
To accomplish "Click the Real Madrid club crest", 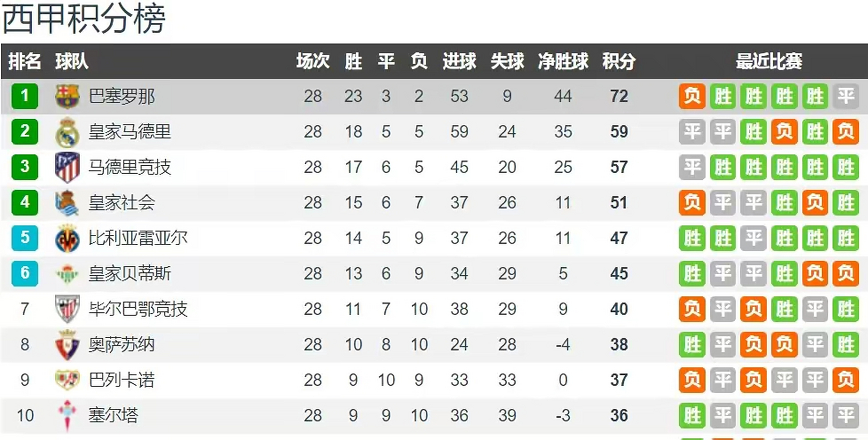I will pyautogui.click(x=67, y=132).
